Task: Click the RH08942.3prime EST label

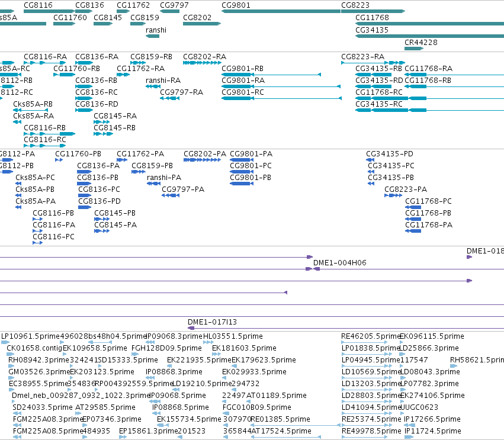Action: [x=39, y=360]
